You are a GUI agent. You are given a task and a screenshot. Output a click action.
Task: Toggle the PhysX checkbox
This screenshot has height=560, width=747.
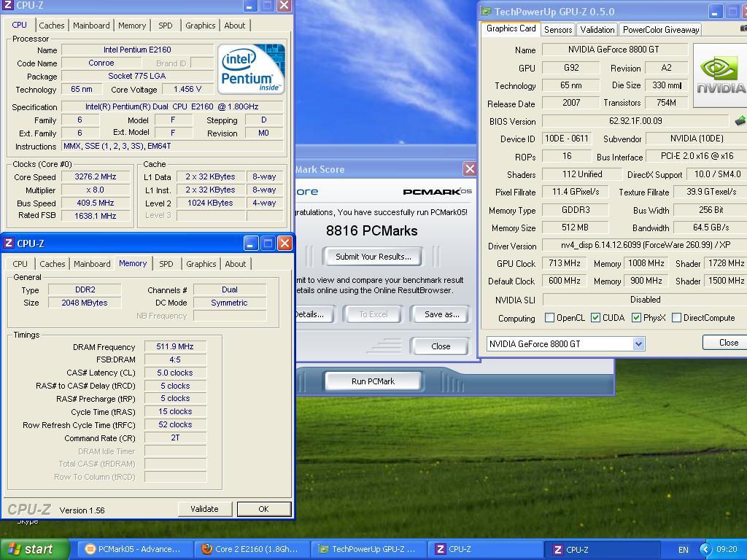click(636, 318)
